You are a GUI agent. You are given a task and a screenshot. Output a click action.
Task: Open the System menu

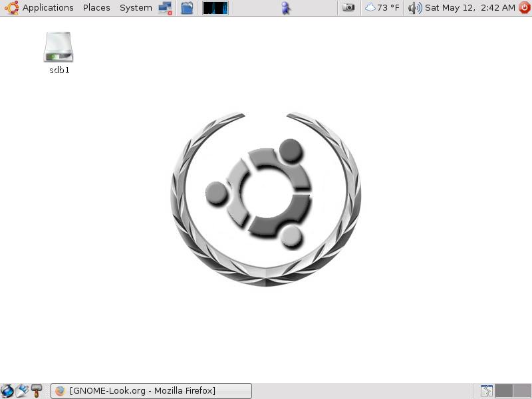click(136, 7)
